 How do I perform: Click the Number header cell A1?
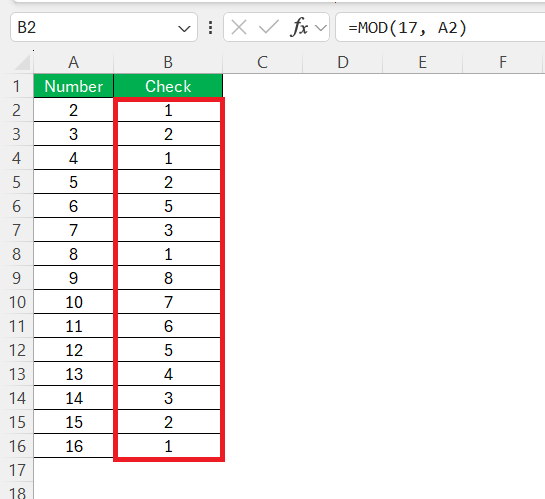[x=73, y=86]
